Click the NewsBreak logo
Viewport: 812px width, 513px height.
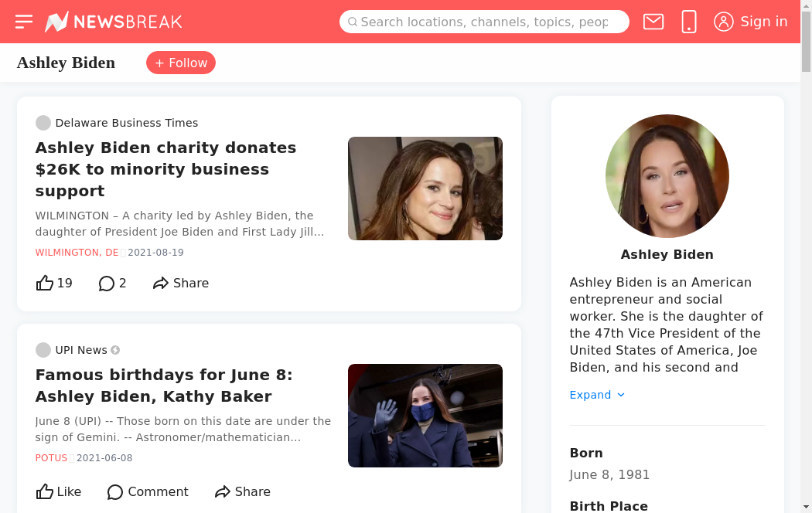point(114,22)
